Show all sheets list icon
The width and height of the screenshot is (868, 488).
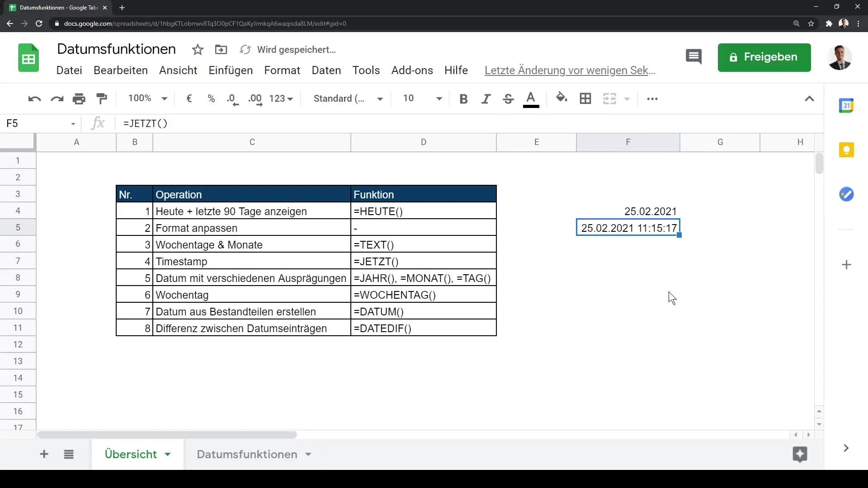(69, 454)
